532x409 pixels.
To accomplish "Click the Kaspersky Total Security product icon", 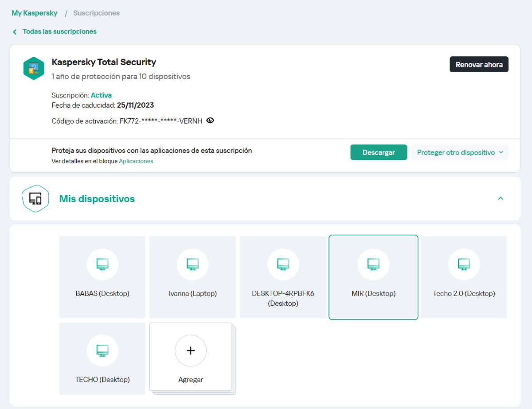I will click(x=34, y=68).
